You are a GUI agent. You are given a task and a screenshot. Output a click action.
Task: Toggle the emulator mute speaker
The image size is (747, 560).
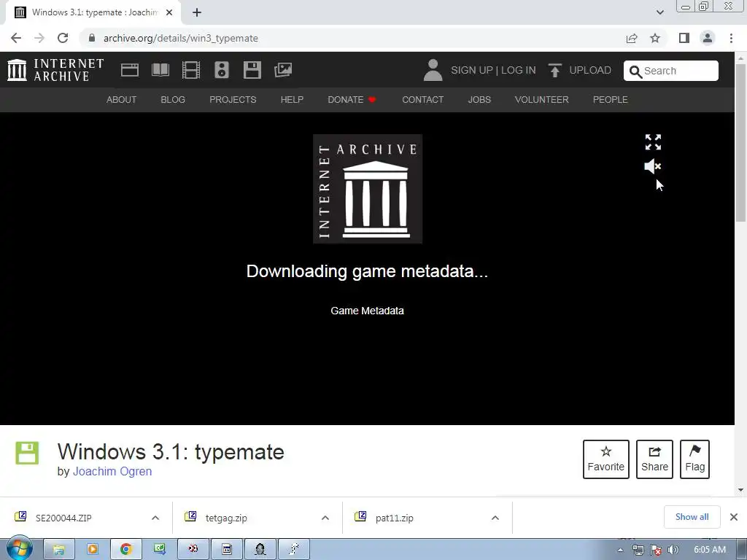pyautogui.click(x=653, y=166)
